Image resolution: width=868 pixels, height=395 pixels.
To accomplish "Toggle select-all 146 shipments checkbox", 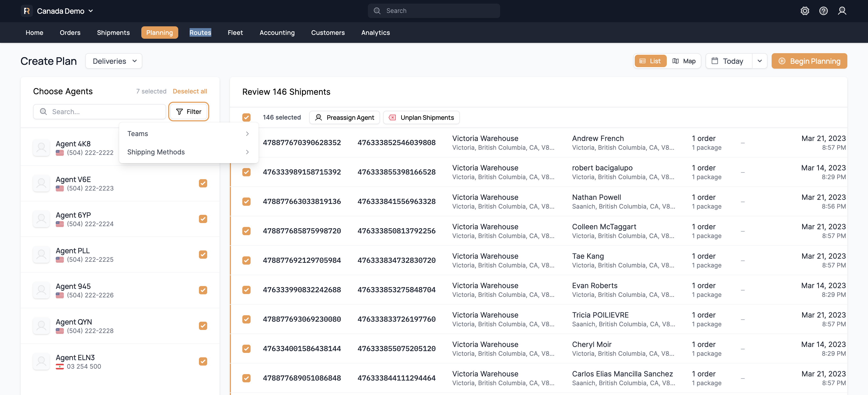I will point(246,117).
